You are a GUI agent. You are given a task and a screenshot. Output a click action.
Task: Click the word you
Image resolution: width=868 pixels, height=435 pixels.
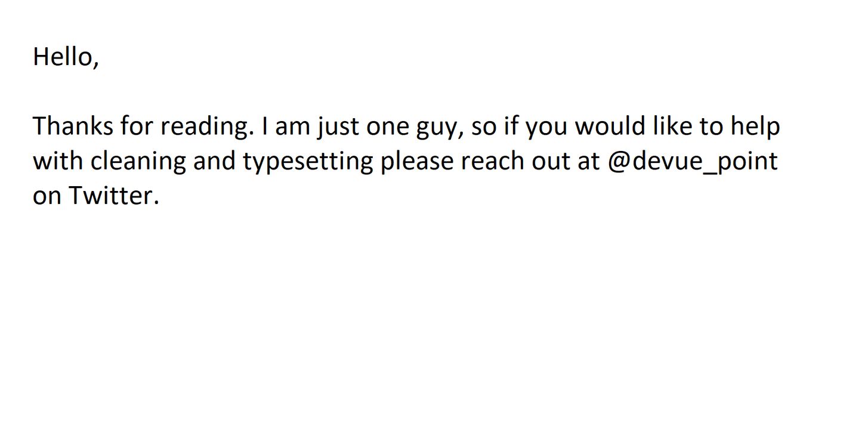pos(546,127)
